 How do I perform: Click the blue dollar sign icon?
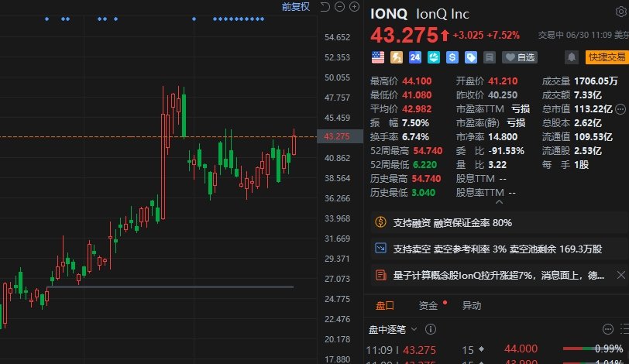(x=452, y=57)
